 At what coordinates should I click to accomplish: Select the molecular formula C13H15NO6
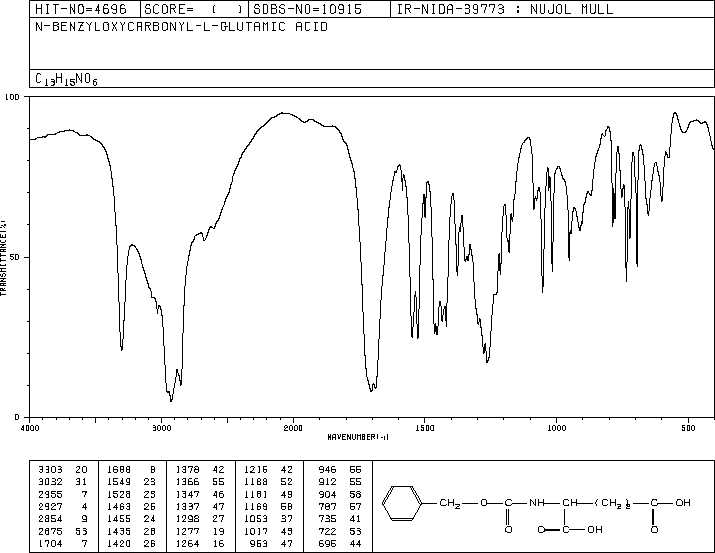click(66, 79)
